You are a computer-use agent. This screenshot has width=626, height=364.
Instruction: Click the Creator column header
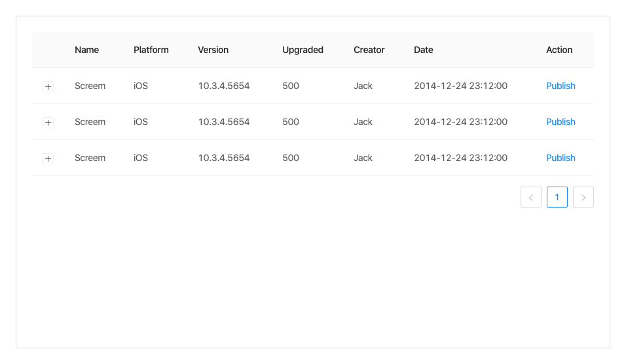pyautogui.click(x=369, y=50)
